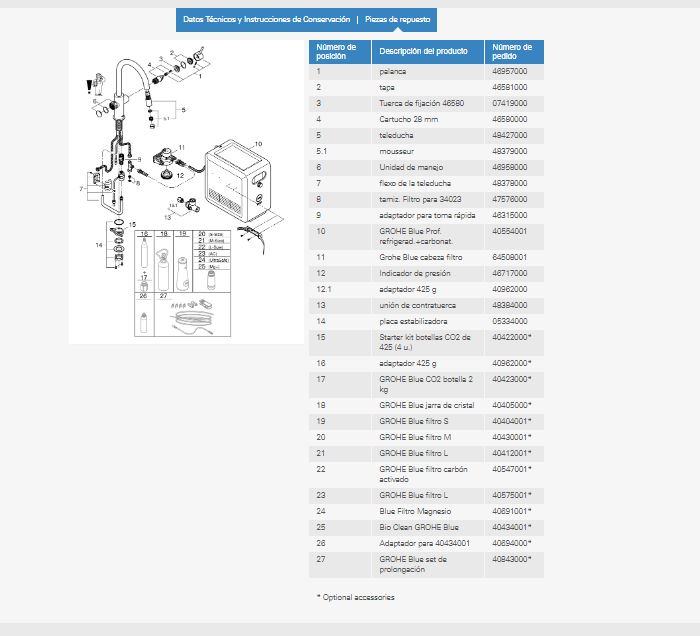Click 'Indicador de presión' description
Image resolution: width=700 pixels, height=636 pixels.
(x=415, y=274)
